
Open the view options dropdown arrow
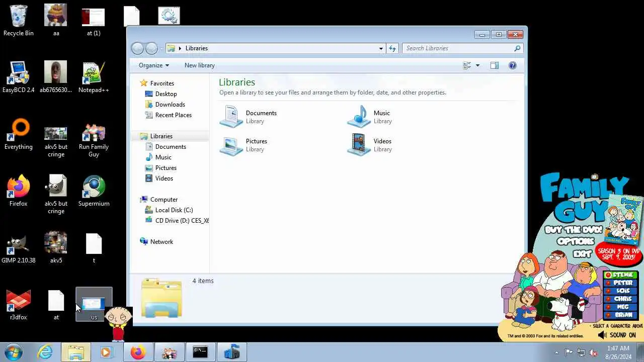[x=477, y=65]
